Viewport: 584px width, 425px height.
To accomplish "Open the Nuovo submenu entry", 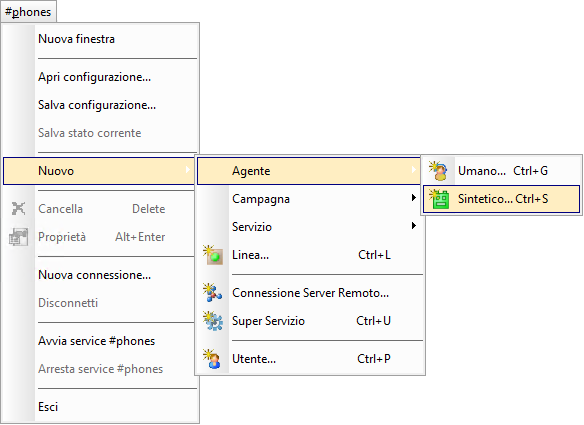I will pyautogui.click(x=99, y=171).
